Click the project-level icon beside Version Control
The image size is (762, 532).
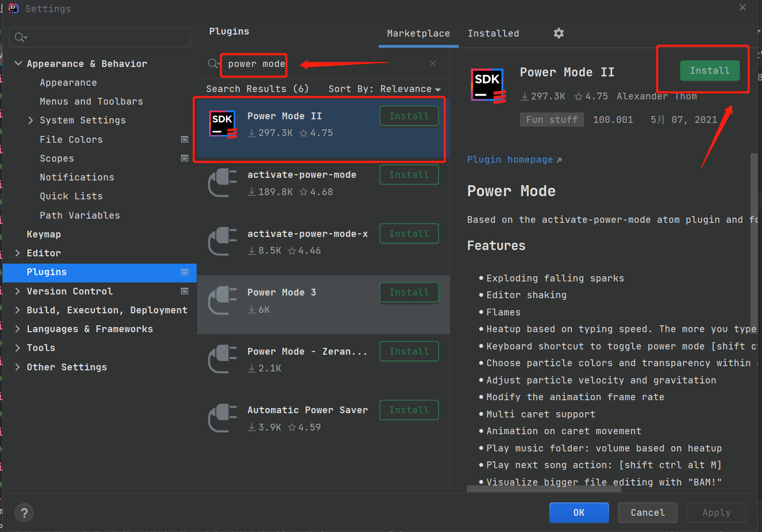(x=184, y=291)
